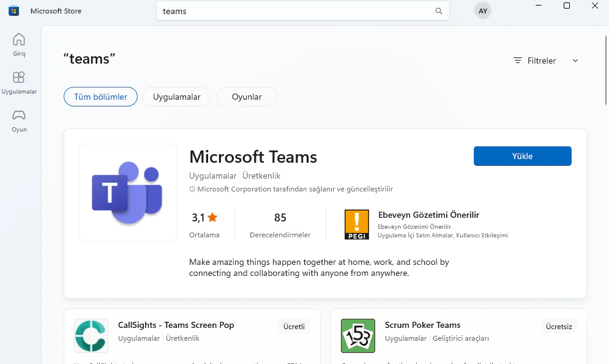Switch to the Uygulamalar filter chip
This screenshot has height=364, width=609.
pos(177,97)
